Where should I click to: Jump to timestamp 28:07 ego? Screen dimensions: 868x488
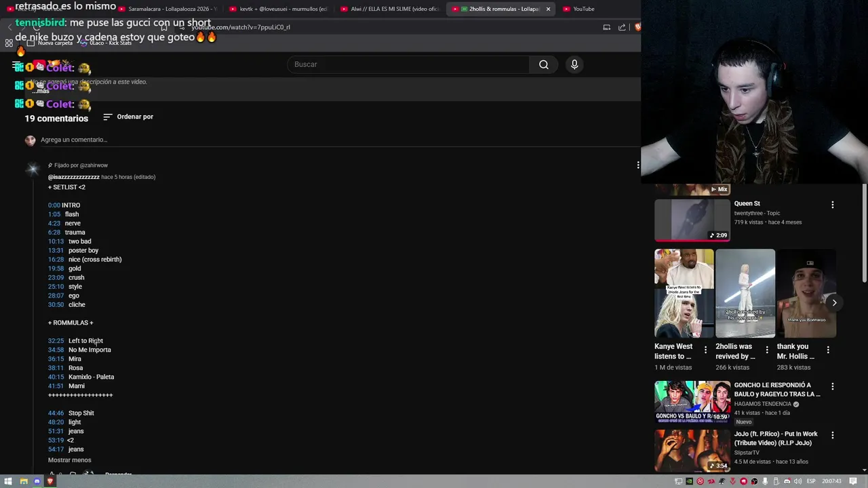pos(56,296)
